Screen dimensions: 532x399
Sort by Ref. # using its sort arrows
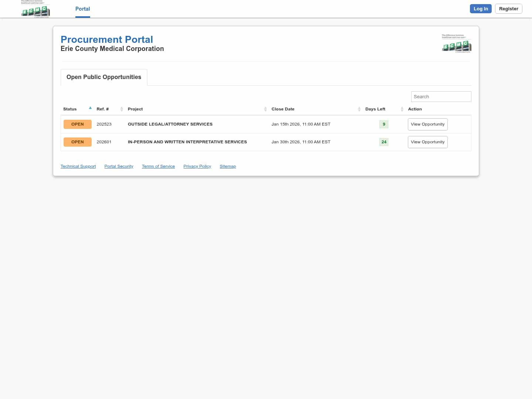coord(122,109)
